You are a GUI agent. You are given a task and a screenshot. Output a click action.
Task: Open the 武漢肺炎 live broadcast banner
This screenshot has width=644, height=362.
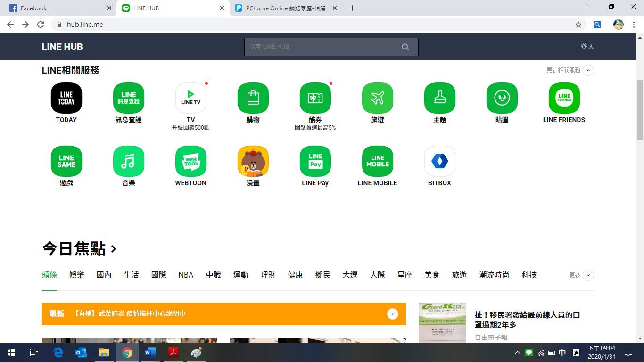[224, 314]
